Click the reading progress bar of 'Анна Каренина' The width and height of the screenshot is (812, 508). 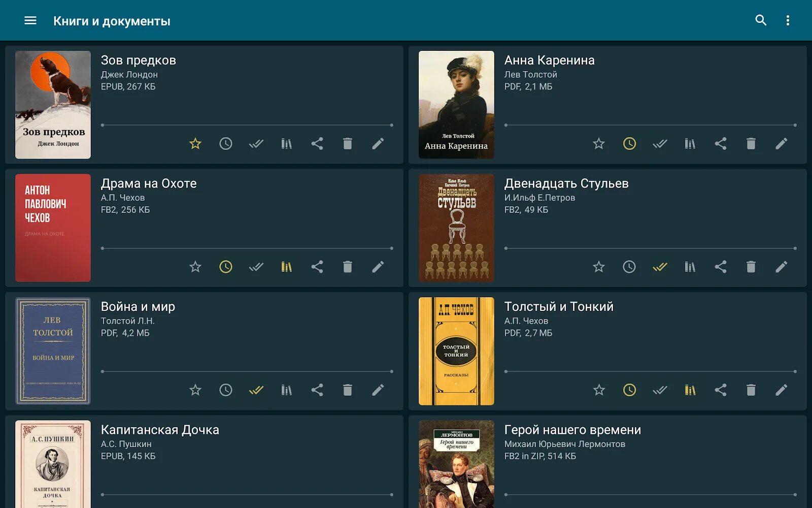[651, 125]
